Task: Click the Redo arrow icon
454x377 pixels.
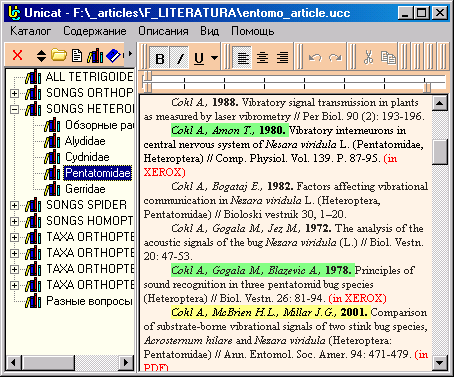Action: [x=335, y=58]
